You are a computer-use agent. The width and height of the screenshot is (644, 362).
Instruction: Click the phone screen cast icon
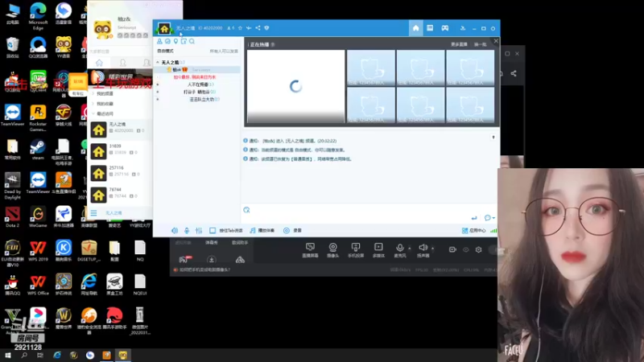pyautogui.click(x=355, y=250)
